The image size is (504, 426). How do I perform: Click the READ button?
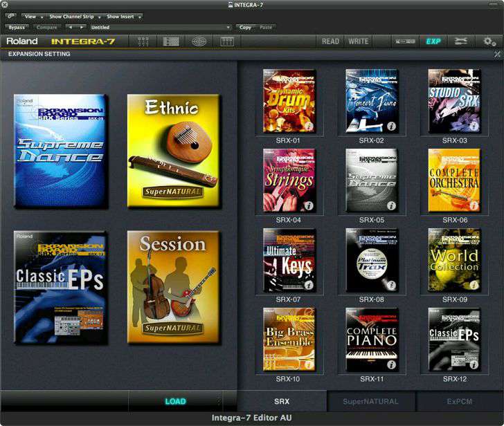click(x=331, y=41)
